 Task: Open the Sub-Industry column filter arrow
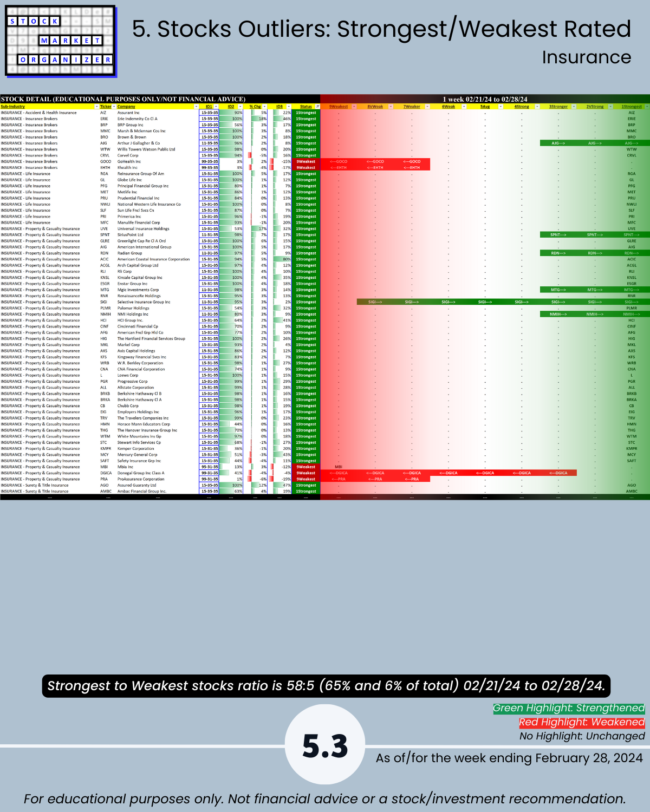[x=96, y=107]
